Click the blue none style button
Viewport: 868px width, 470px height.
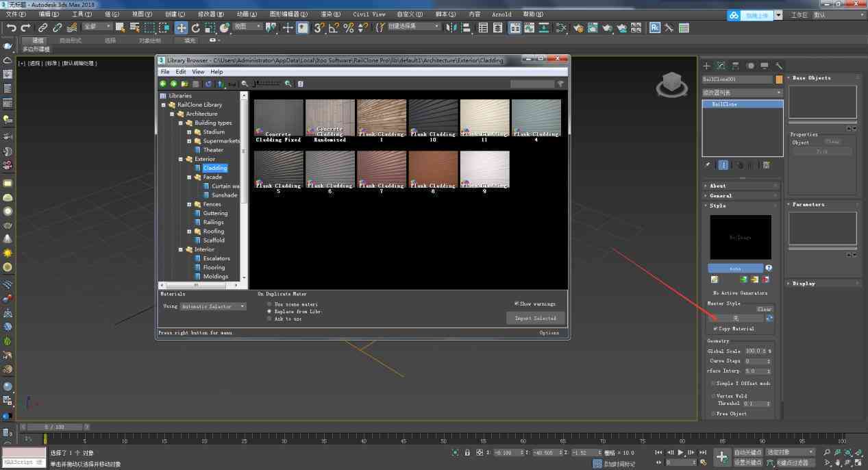[x=735, y=268]
